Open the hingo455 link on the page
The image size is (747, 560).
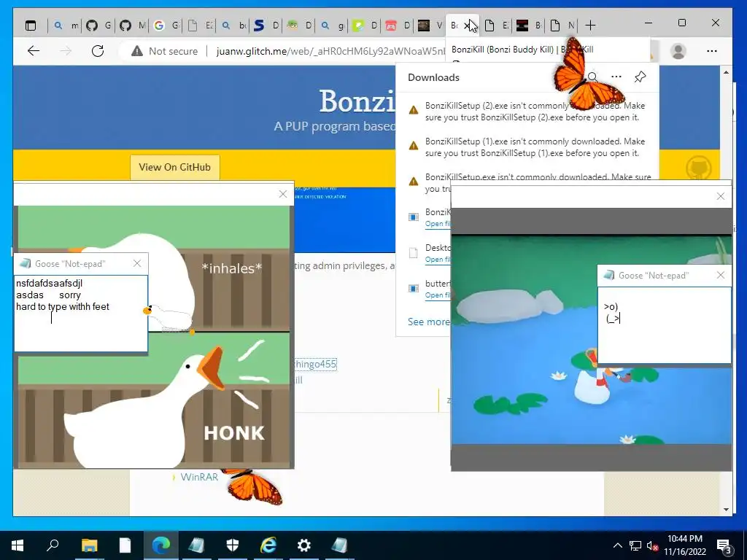pyautogui.click(x=315, y=365)
